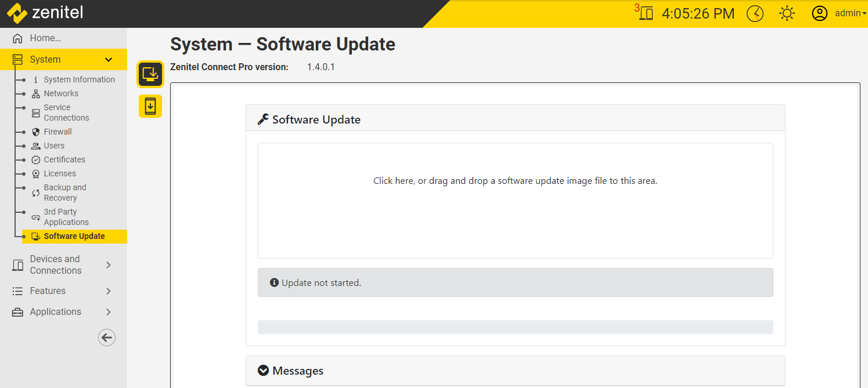Click the Messages panel header
The width and height of the screenshot is (868, 388).
516,371
